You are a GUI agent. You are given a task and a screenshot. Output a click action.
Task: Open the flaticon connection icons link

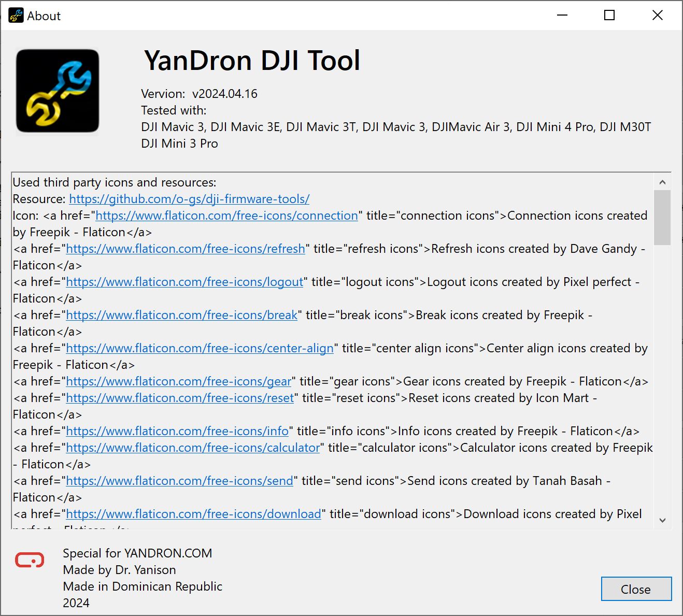[x=226, y=216]
